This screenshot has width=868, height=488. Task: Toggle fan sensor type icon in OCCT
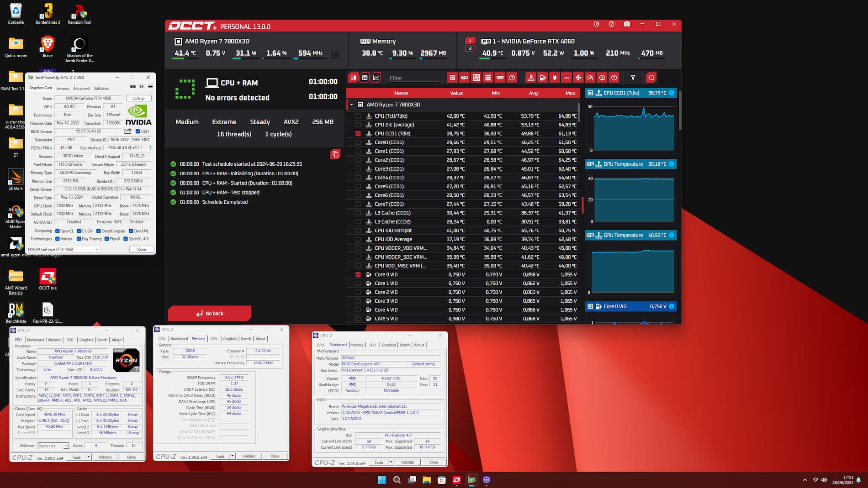[578, 78]
